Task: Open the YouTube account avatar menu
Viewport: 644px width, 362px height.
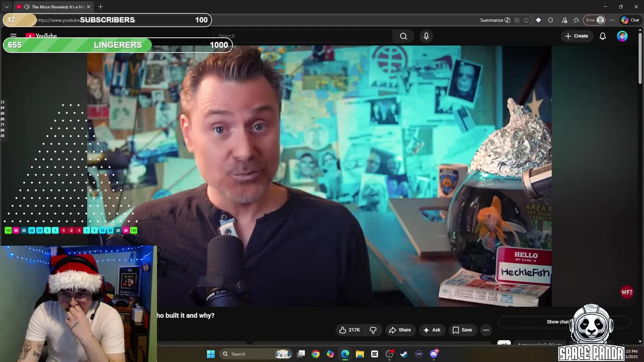Action: tap(622, 36)
